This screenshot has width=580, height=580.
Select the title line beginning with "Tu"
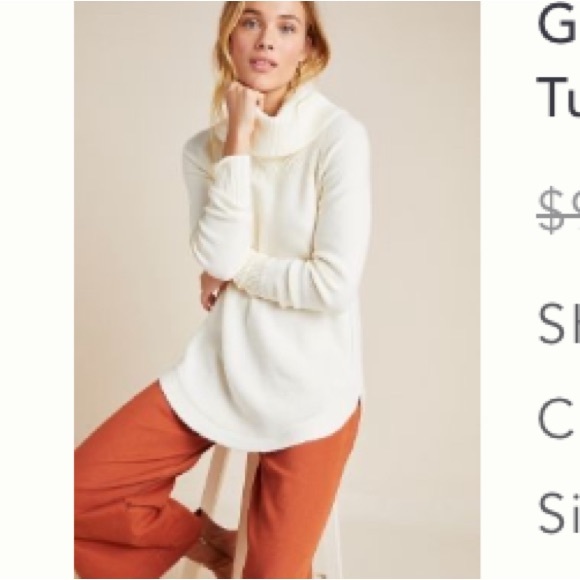559,97
